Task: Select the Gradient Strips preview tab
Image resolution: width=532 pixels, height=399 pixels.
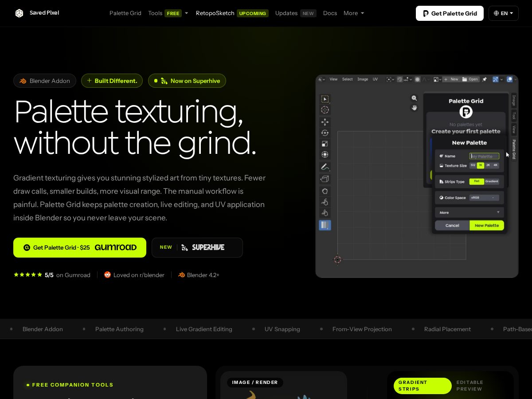Action: [x=422, y=386]
